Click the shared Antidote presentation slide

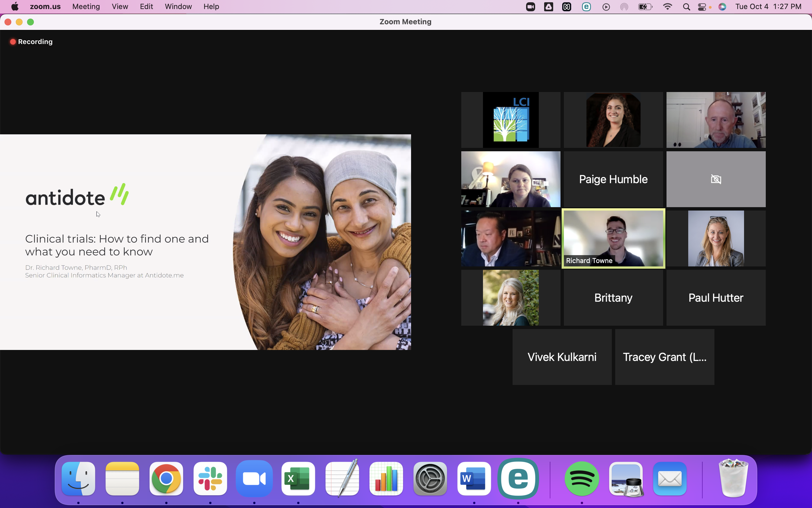205,242
